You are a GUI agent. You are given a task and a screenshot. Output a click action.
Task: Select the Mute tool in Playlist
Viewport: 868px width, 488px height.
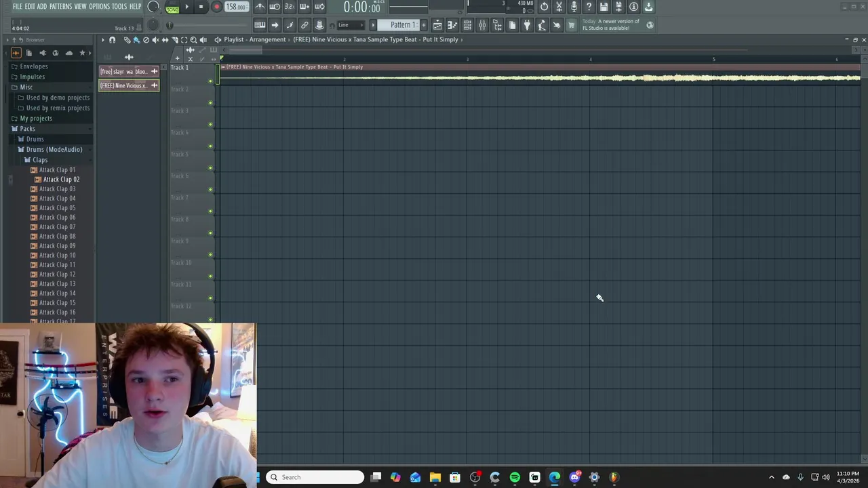tap(155, 40)
